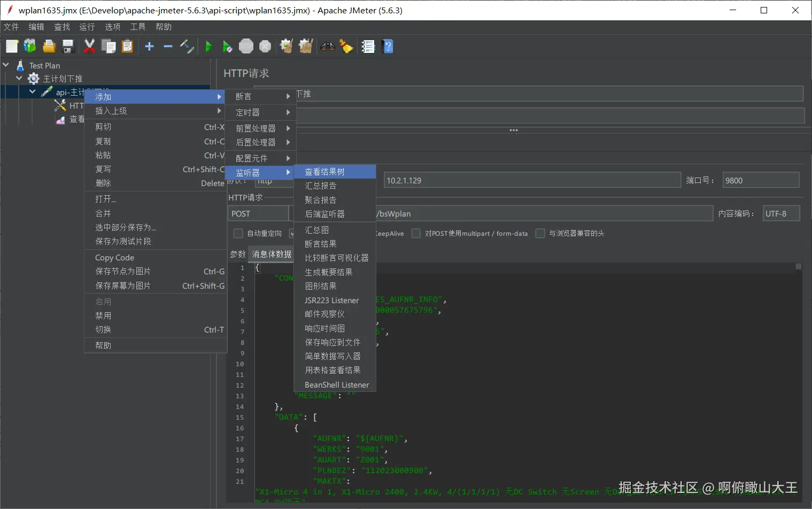Click 复制 in the context menu

click(x=156, y=141)
